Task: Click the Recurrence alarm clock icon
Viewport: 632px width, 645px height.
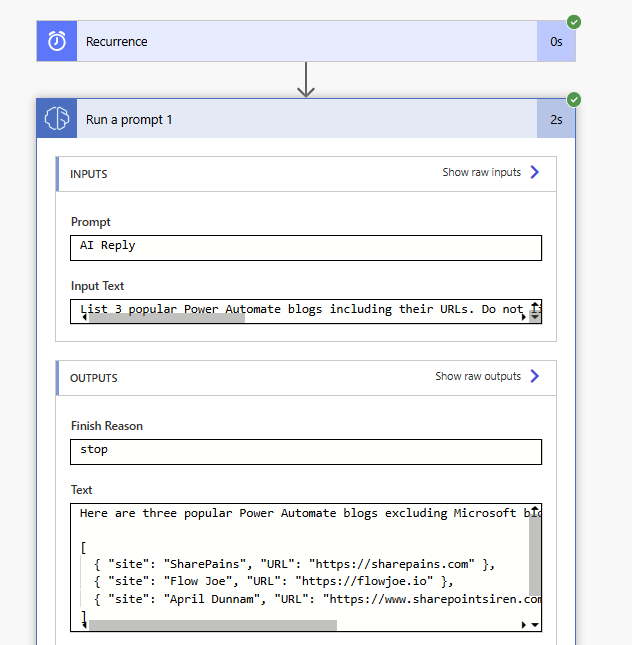Action: click(x=57, y=41)
